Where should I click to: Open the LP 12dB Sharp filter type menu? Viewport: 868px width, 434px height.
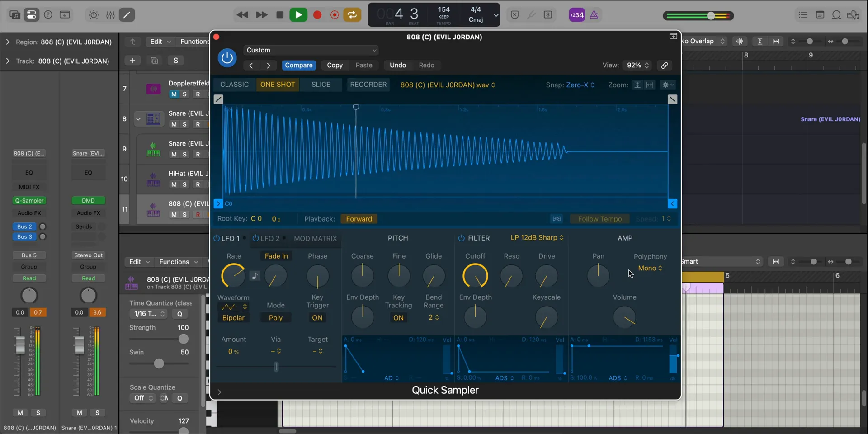click(537, 238)
